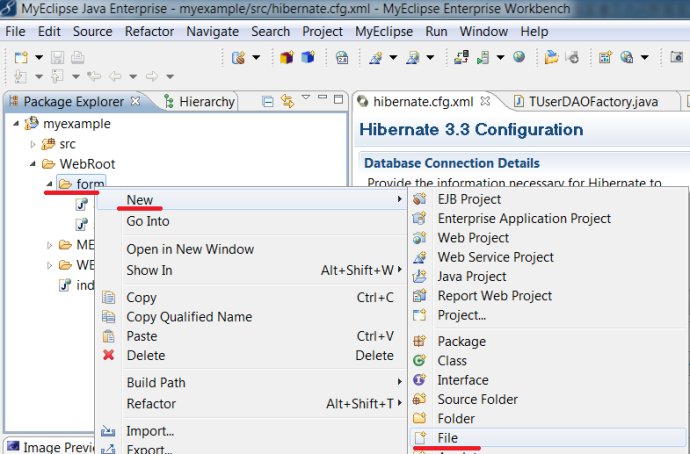
Task: Click the Print toolbar icon
Action: (77, 57)
